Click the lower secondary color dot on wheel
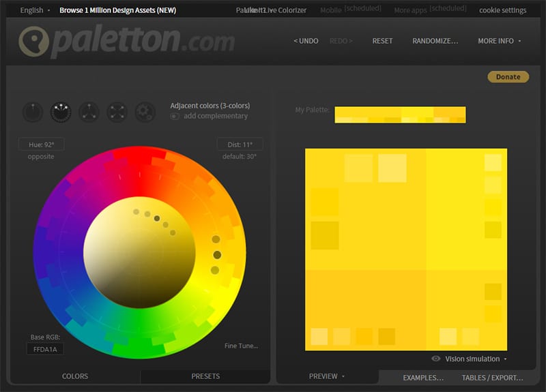 215,270
